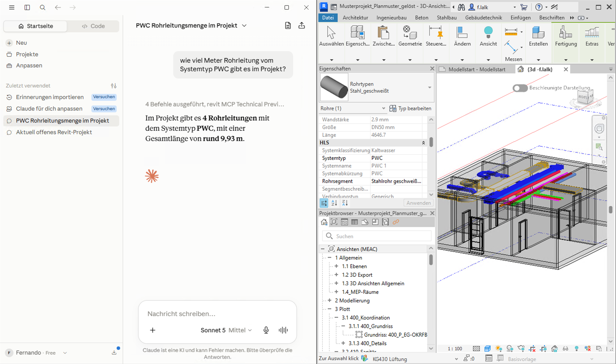Collapse the 3 Plott tree node
The width and height of the screenshot is (616, 364).
click(329, 309)
